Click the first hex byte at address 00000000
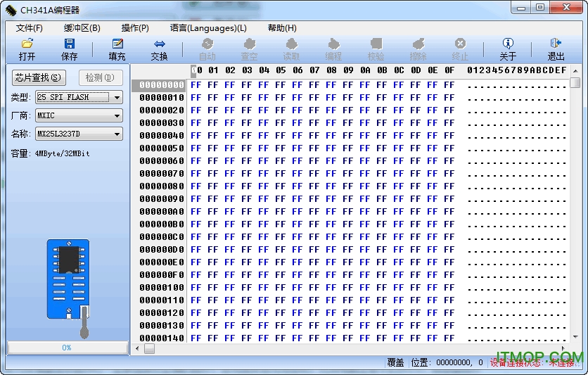 click(x=196, y=85)
